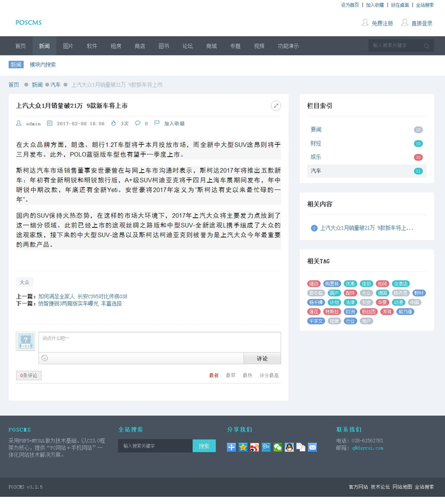445x504 pixels.
Task: Sort comments by 最早
Action: click(x=230, y=376)
